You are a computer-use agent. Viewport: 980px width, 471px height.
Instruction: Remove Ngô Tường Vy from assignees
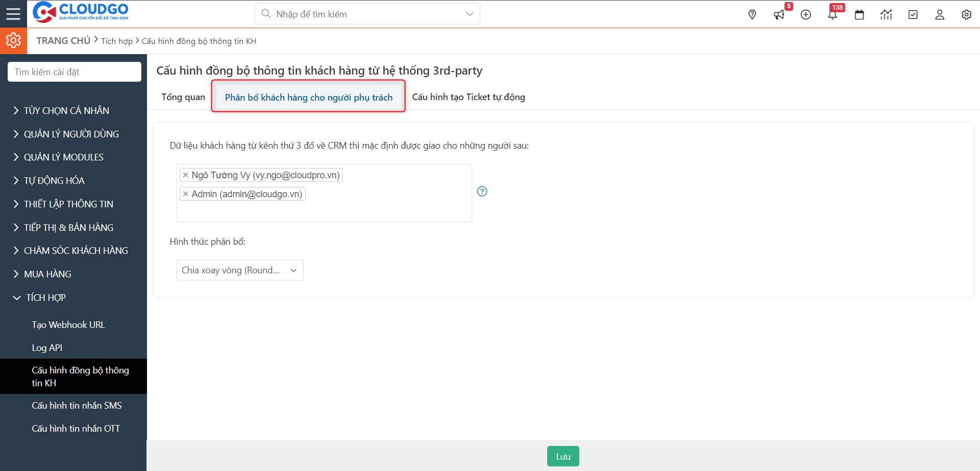pyautogui.click(x=186, y=175)
